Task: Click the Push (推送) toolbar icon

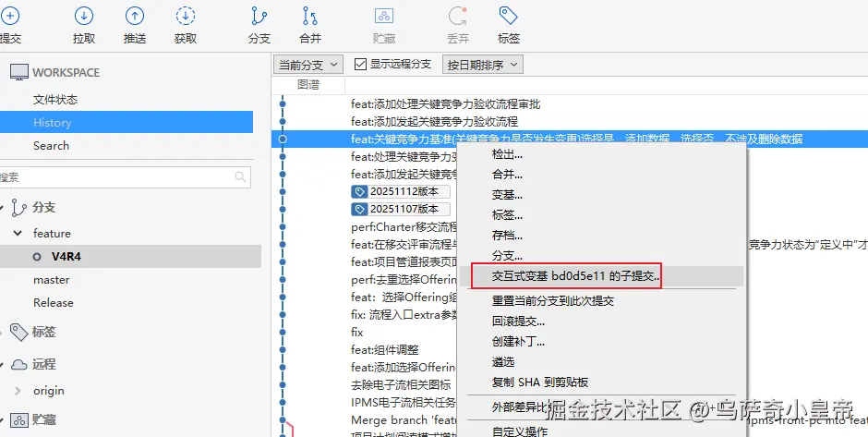Action: 135,16
